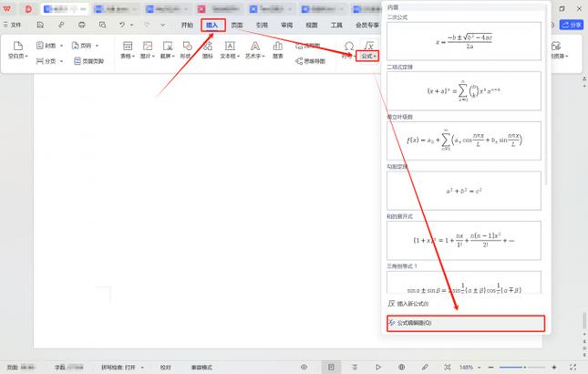Open the red D docer tab icon
This screenshot has height=374, width=588.
28,9
